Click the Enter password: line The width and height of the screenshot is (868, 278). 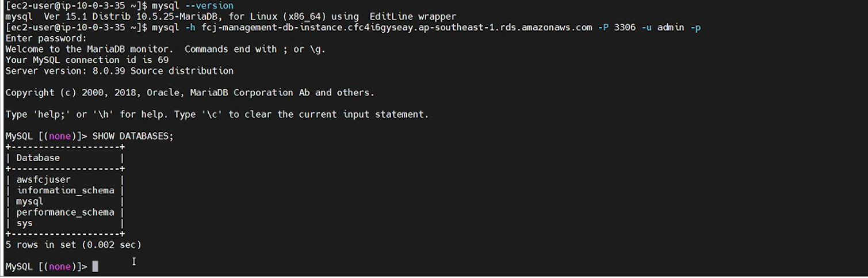(46, 39)
